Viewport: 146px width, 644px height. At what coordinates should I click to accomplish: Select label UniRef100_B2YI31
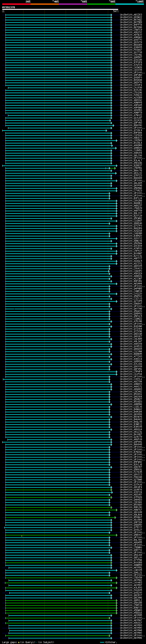pos(131,256)
